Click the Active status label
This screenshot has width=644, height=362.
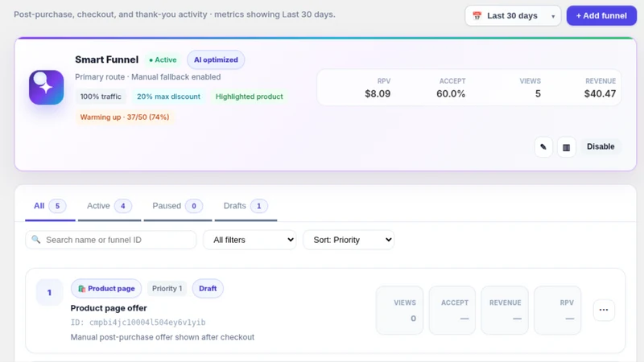163,60
